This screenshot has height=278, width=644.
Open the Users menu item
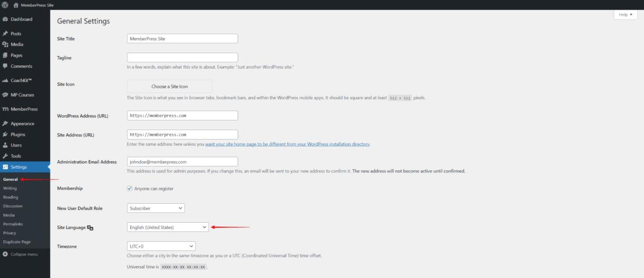click(x=25, y=145)
